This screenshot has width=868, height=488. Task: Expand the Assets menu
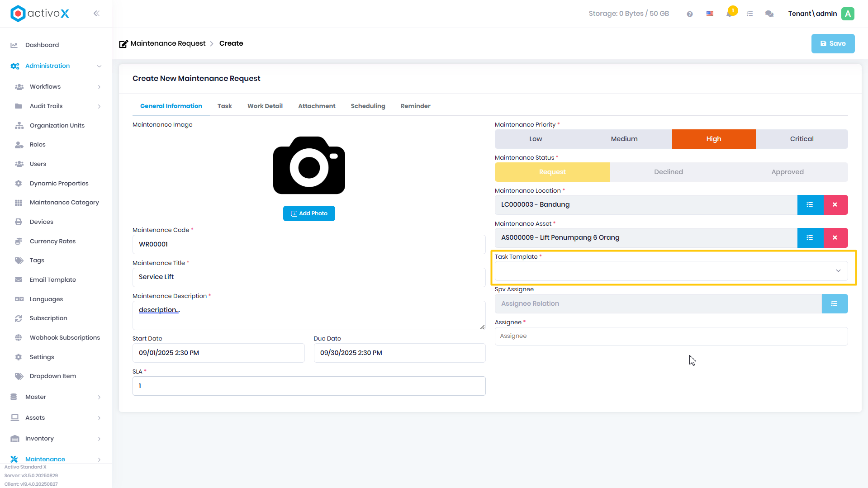point(56,418)
